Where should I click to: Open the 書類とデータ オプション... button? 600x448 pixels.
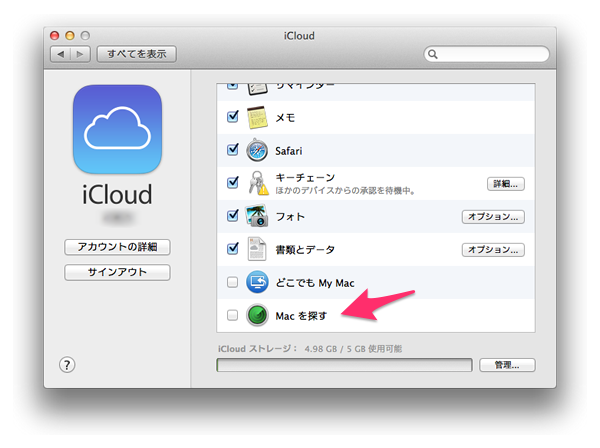[x=493, y=250]
